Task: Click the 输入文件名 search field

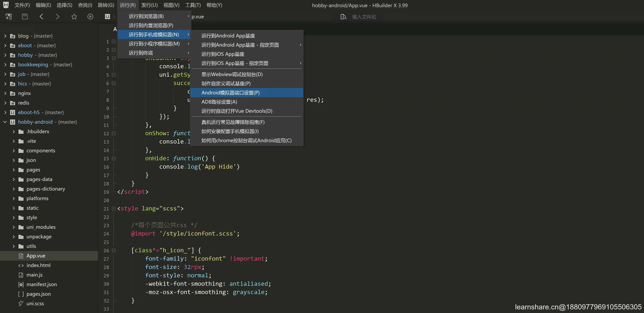Action: (364, 17)
